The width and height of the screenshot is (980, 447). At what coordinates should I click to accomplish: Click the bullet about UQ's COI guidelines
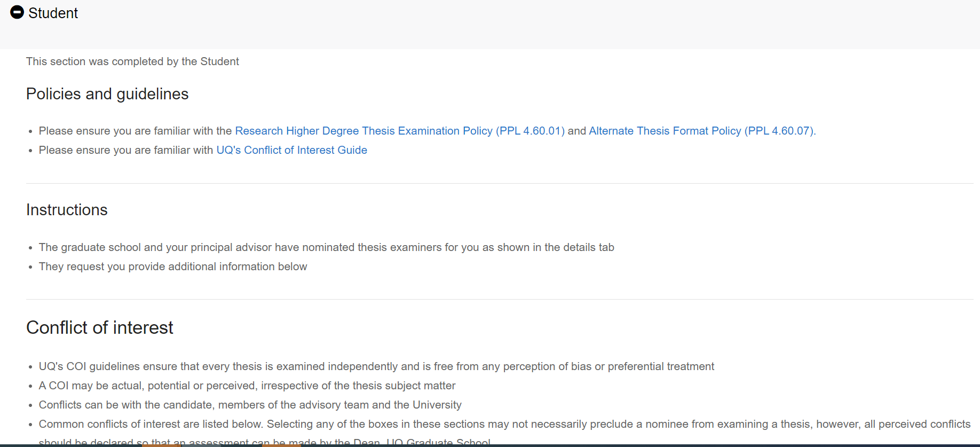[376, 366]
